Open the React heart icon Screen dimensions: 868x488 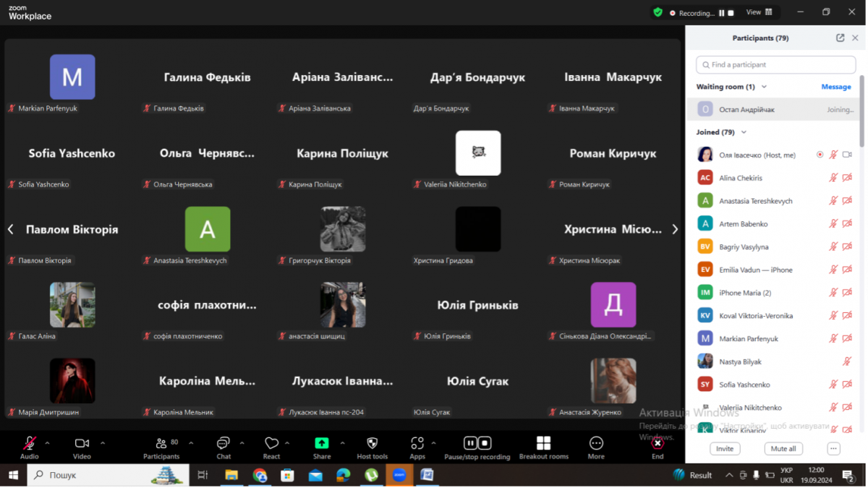coord(271,443)
